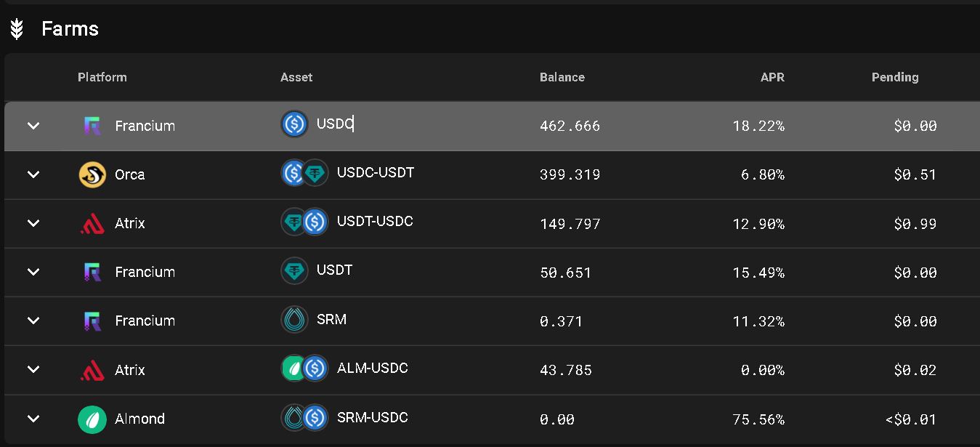This screenshot has width=980, height=447.
Task: Click the USDT token icon in the Francium row
Action: pyautogui.click(x=294, y=270)
